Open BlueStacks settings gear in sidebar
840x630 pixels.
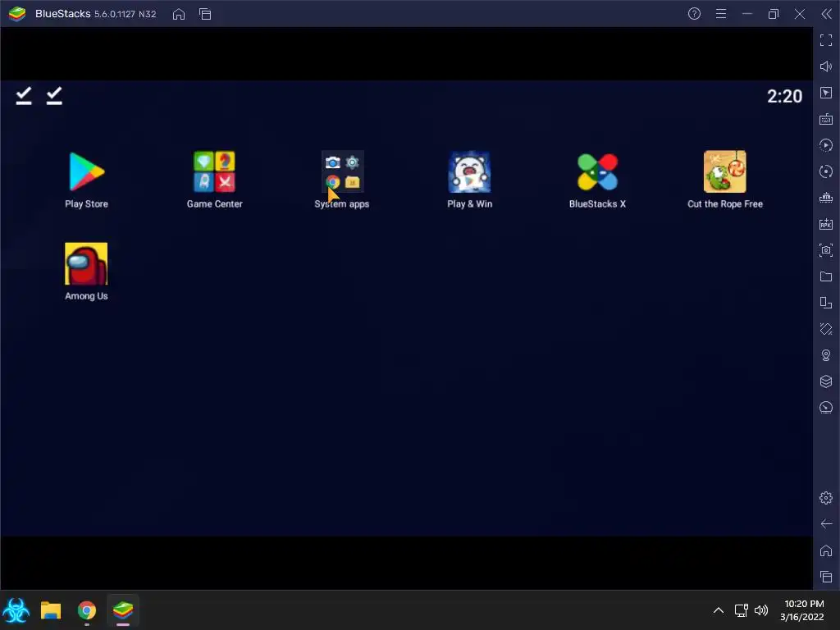pyautogui.click(x=826, y=498)
